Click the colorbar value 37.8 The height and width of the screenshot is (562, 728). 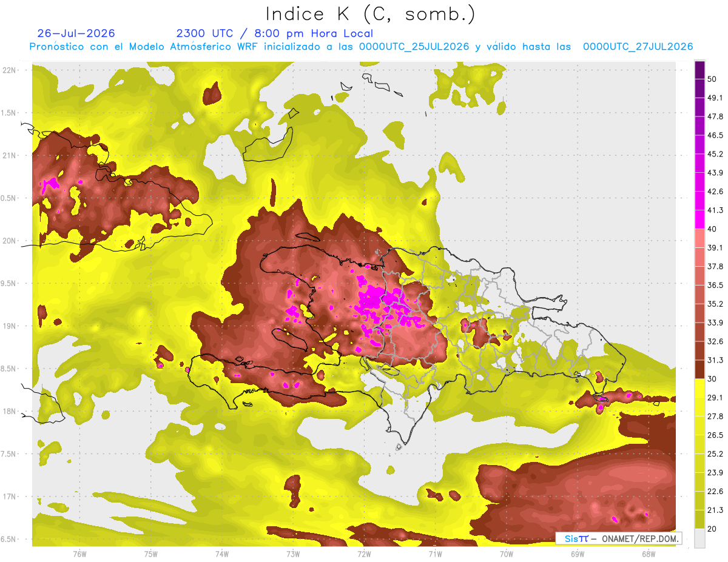pyautogui.click(x=715, y=266)
